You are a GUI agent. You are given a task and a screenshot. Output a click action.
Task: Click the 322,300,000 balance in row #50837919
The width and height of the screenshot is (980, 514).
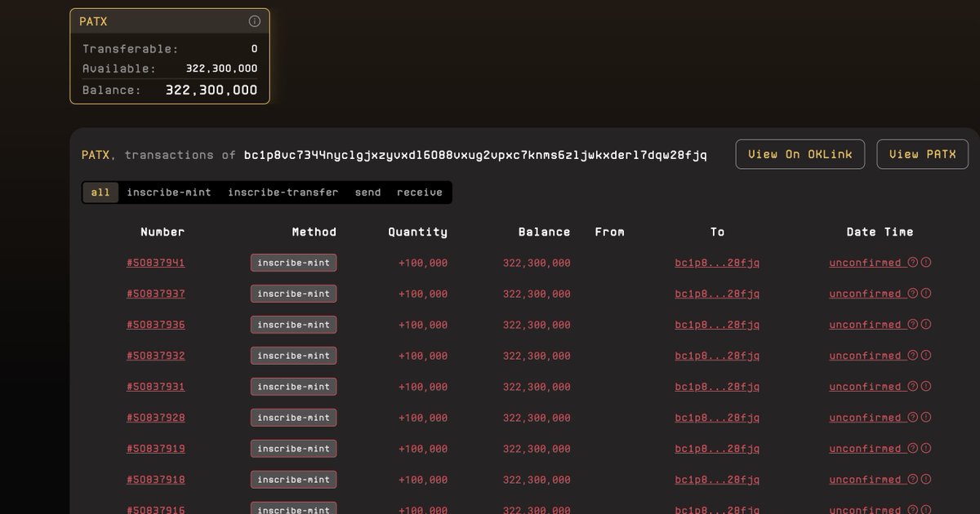[x=537, y=449]
